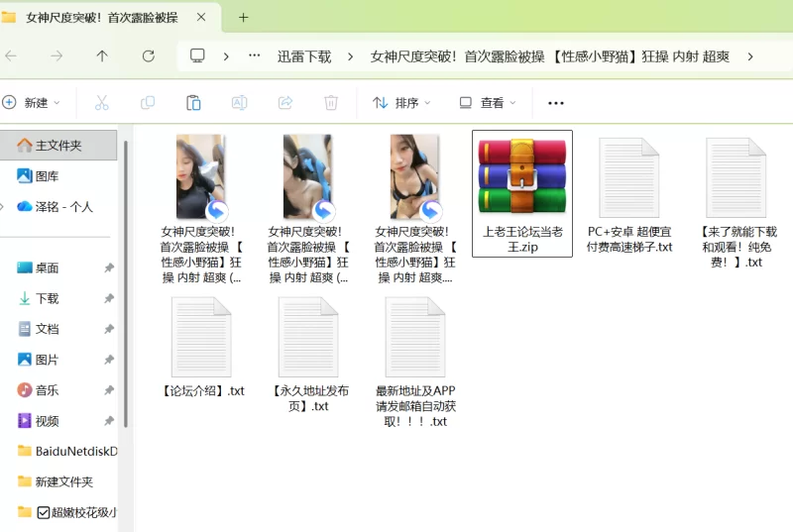
Task: Click the Share icon in toolbar
Action: [285, 103]
